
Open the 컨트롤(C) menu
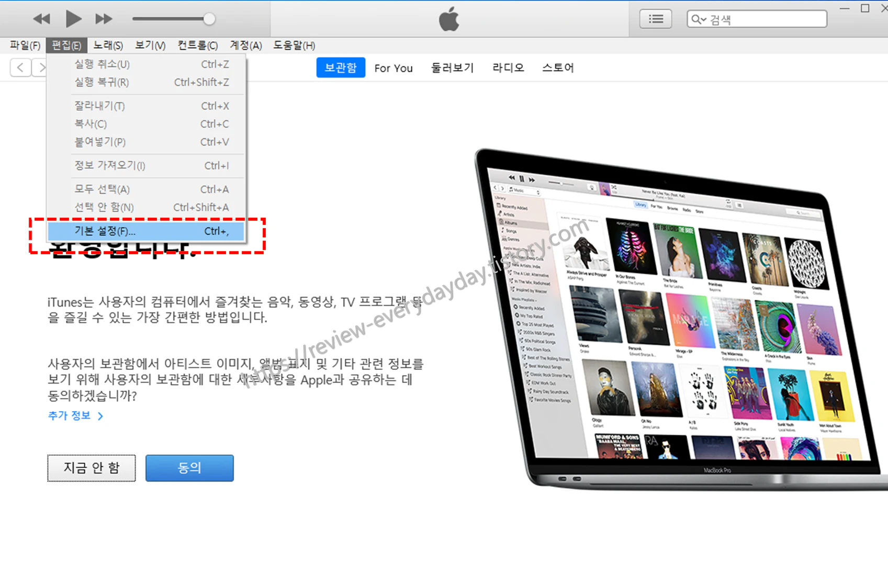pyautogui.click(x=197, y=46)
